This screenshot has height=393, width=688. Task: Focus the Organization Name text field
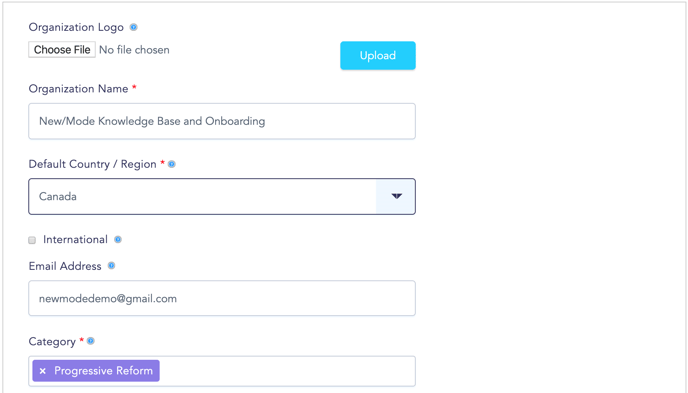tap(222, 121)
